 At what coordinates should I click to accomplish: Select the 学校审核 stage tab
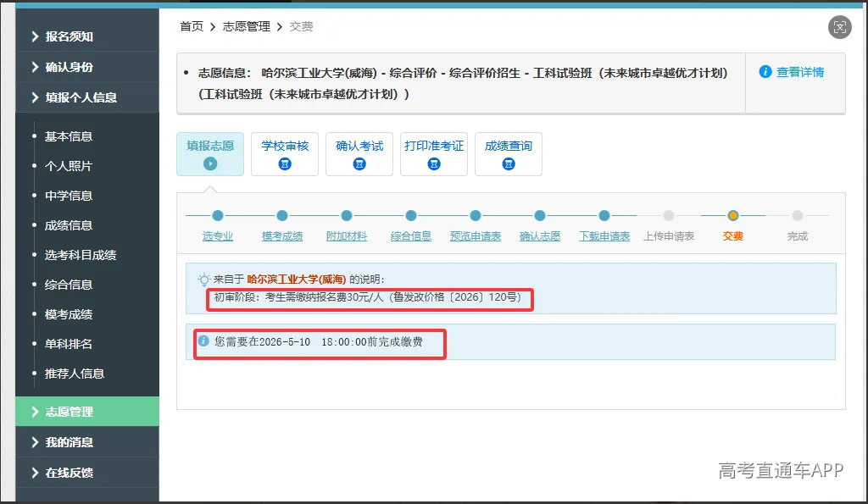point(285,154)
